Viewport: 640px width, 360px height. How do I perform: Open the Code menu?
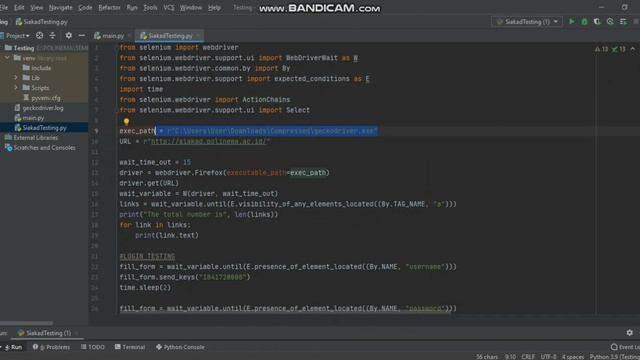point(85,7)
